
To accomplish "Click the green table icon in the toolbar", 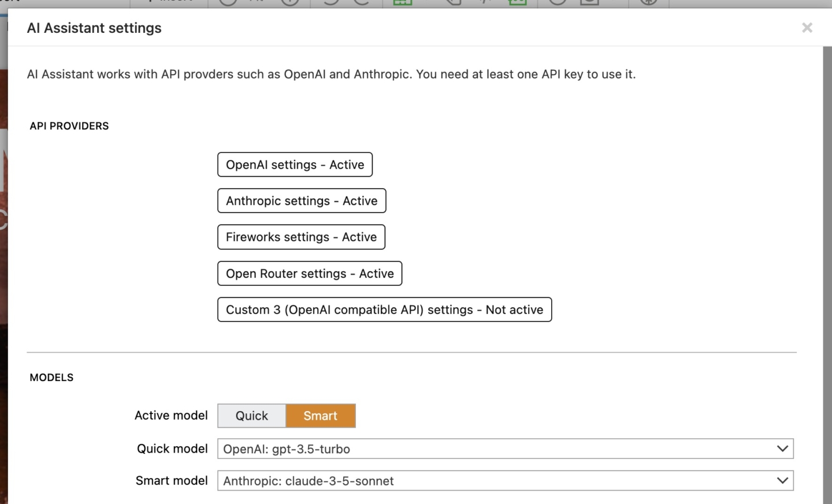I will click(x=402, y=2).
